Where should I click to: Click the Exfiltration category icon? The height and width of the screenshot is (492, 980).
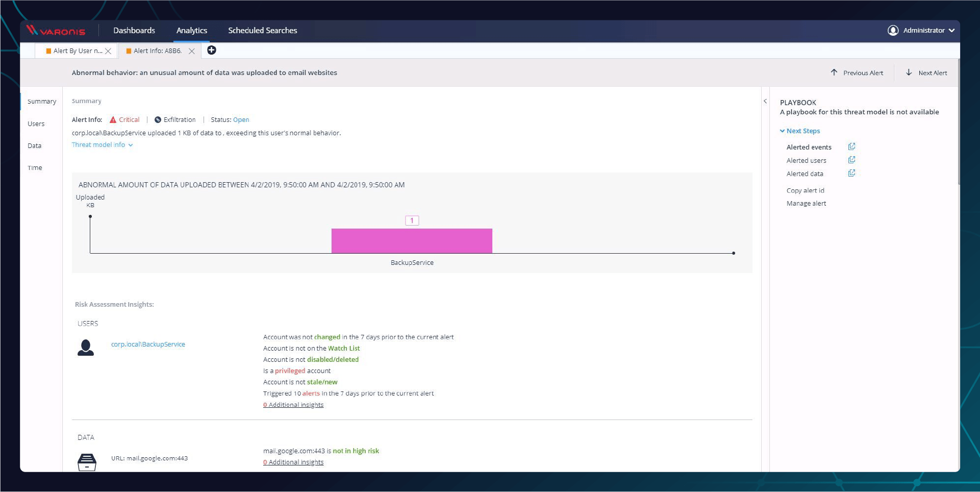point(158,119)
